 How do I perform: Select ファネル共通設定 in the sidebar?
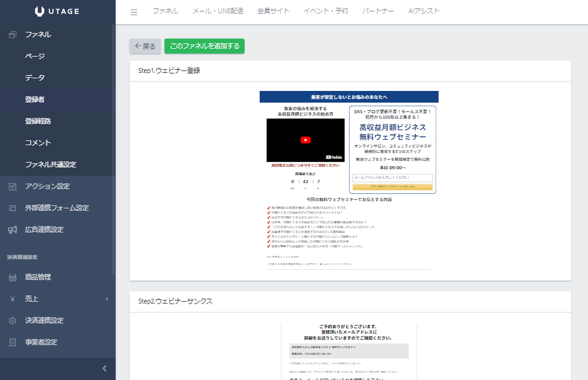click(51, 164)
